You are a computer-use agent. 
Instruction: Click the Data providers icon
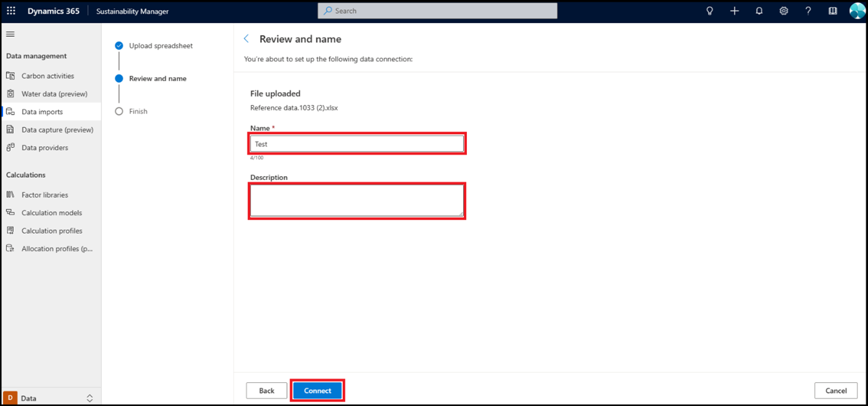(10, 148)
